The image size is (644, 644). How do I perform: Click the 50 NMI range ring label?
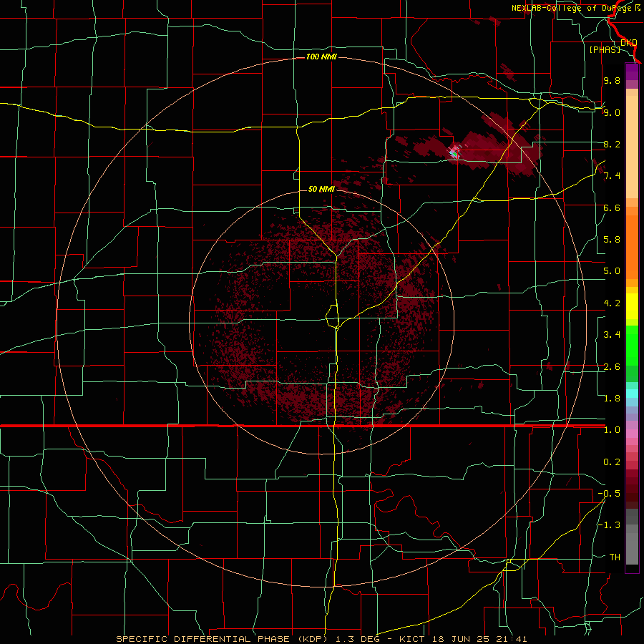pyautogui.click(x=321, y=189)
